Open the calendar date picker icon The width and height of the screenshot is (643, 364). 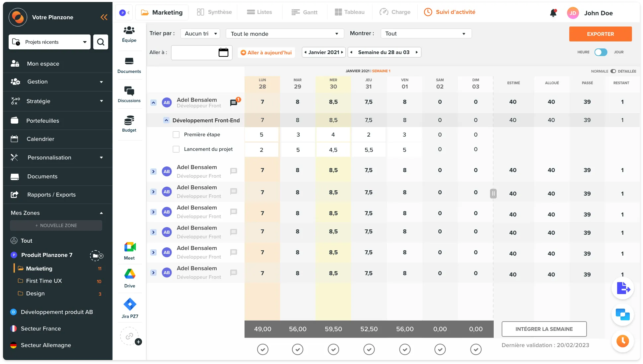[223, 52]
